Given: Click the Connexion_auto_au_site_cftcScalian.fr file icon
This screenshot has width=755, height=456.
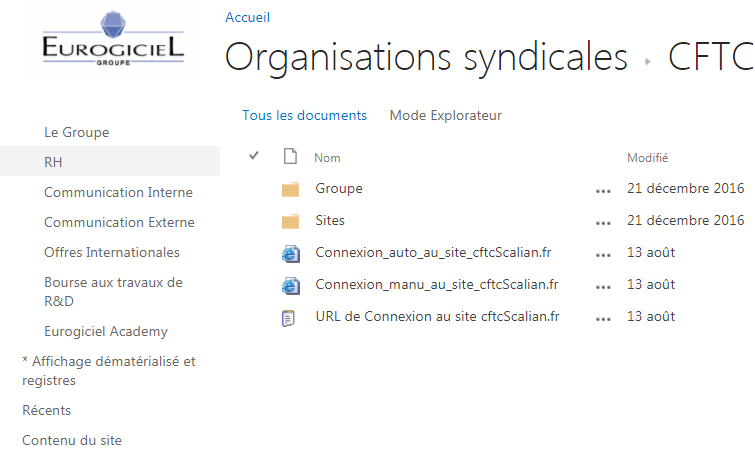Looking at the screenshot, I should click(290, 253).
